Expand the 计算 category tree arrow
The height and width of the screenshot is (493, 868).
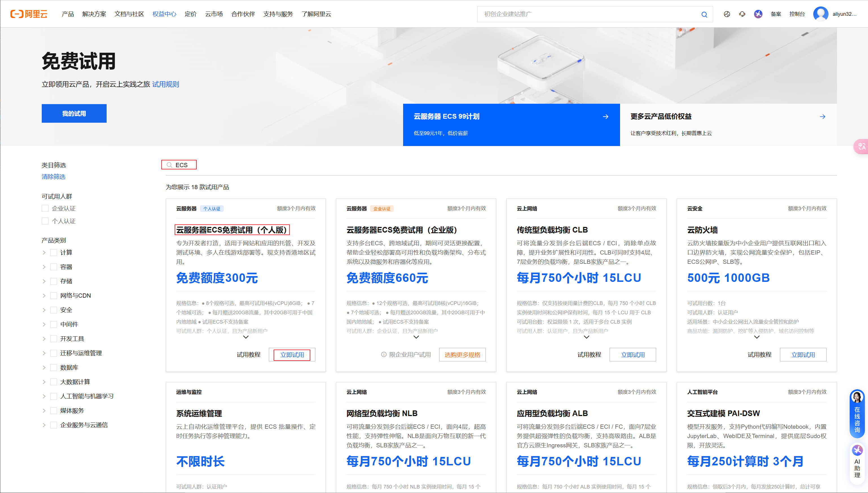(44, 253)
